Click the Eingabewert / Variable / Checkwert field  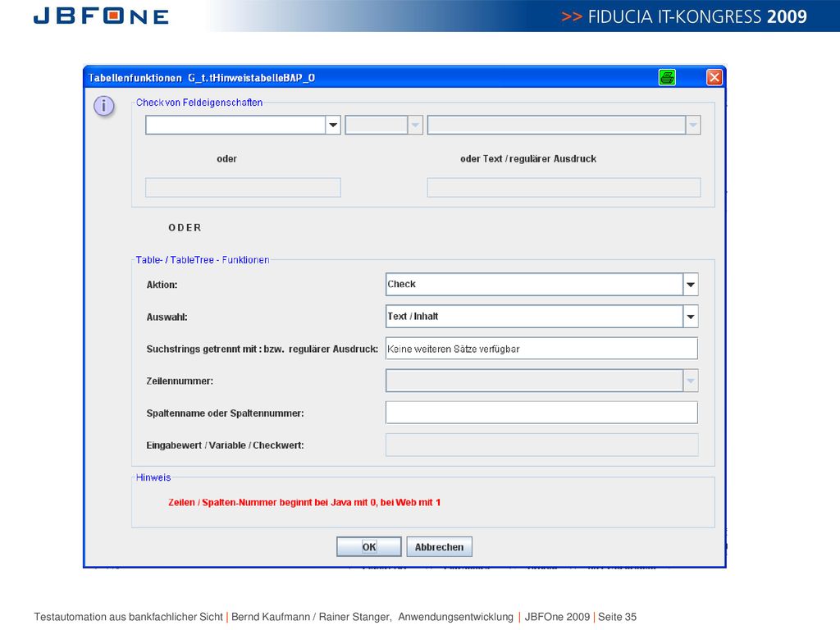(541, 445)
